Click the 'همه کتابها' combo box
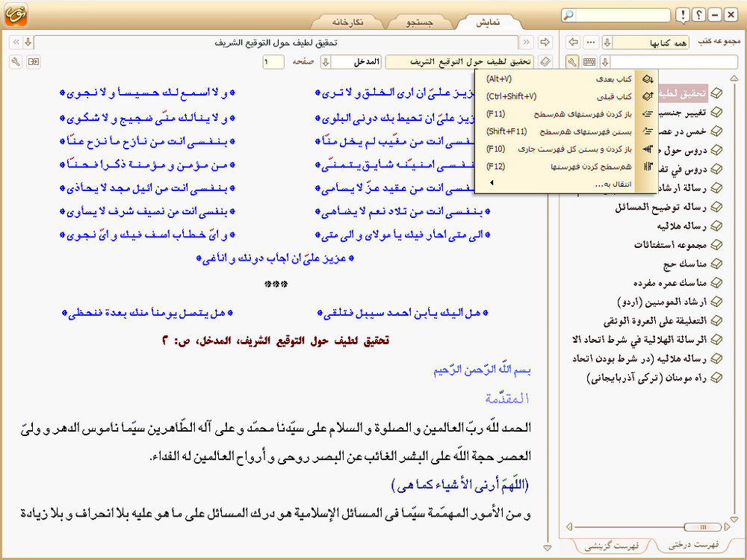 click(651, 43)
